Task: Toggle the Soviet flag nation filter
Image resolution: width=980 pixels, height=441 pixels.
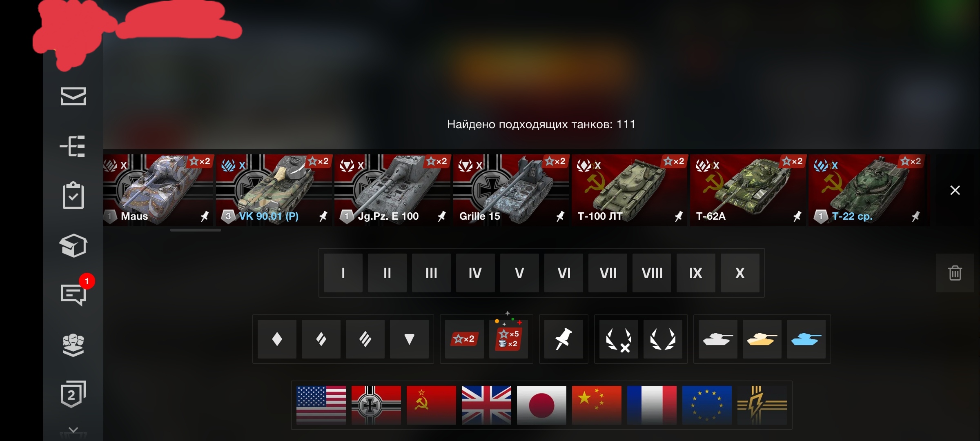Action: [x=431, y=405]
